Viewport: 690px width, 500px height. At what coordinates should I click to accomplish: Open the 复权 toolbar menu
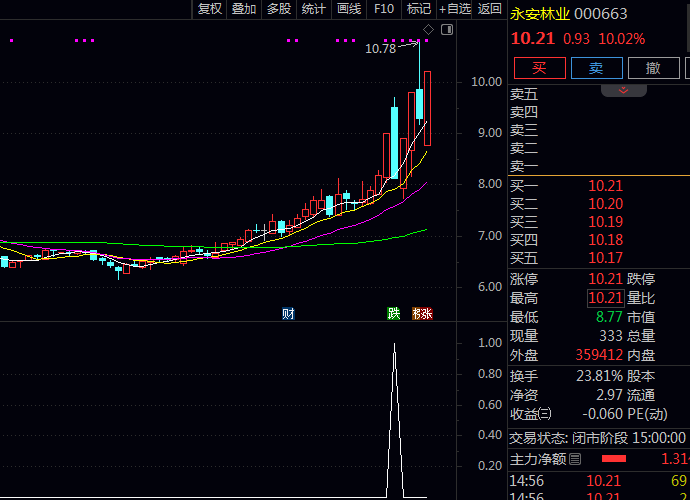point(209,9)
